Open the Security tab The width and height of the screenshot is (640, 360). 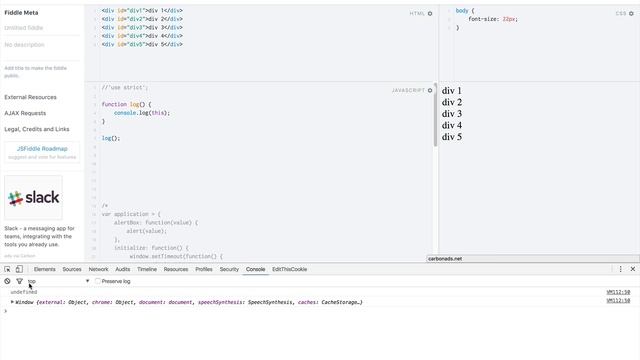click(229, 269)
